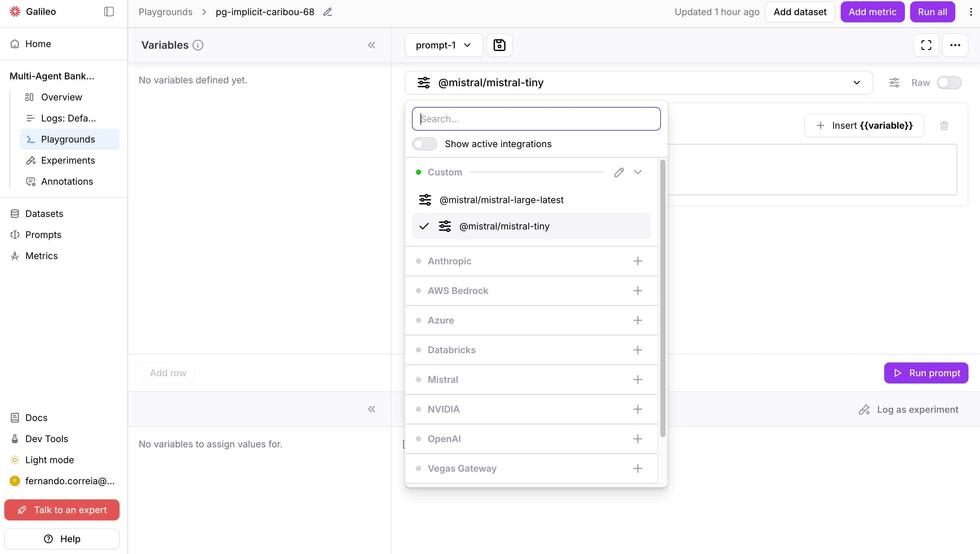Screen dimensions: 980x554
Task: Open the Datasets page
Action: (x=44, y=213)
